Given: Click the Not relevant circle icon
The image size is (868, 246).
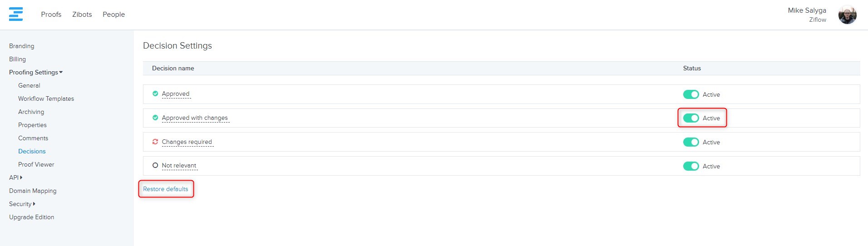Looking at the screenshot, I should pos(155,166).
